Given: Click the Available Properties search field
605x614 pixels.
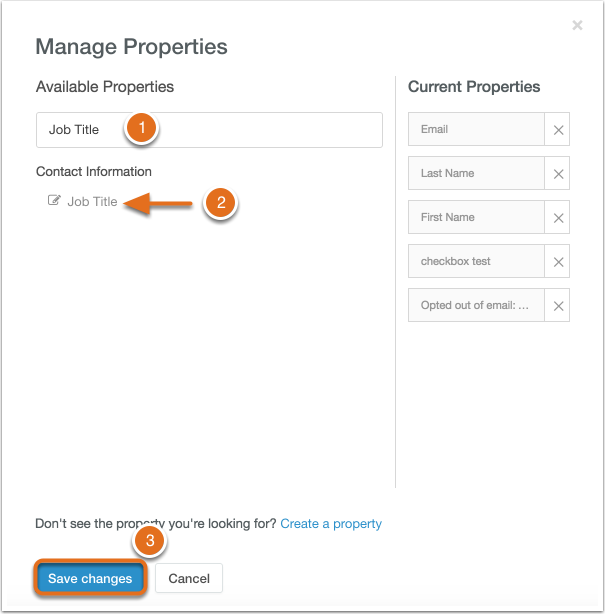Looking at the screenshot, I should point(209,130).
